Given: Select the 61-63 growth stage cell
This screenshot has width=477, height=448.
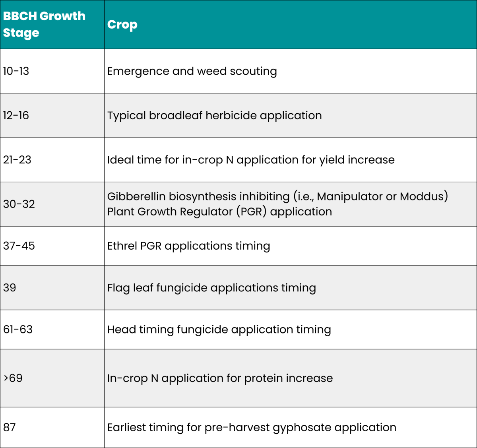Looking at the screenshot, I should (x=52, y=330).
